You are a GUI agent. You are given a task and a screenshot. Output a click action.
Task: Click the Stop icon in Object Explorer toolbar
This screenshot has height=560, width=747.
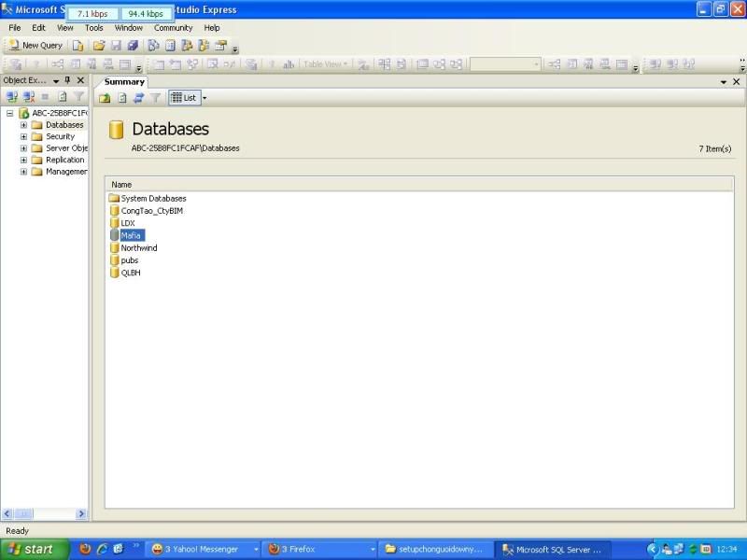tap(45, 97)
